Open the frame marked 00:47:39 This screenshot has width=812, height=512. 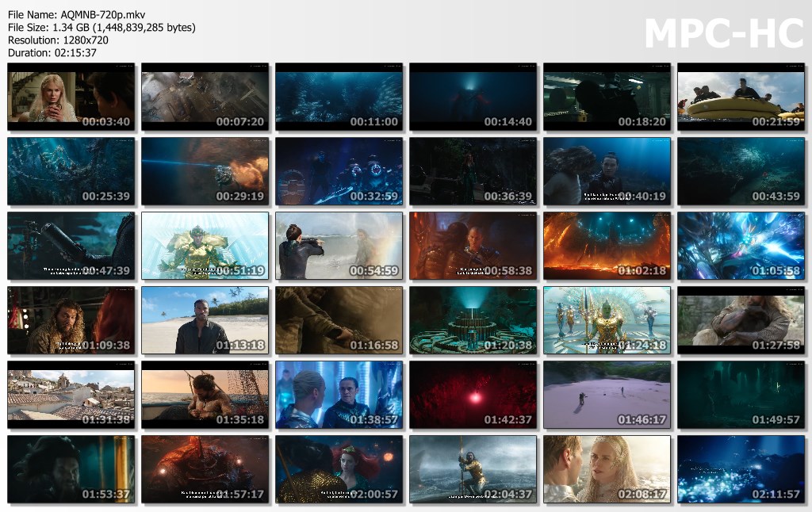[71, 246]
